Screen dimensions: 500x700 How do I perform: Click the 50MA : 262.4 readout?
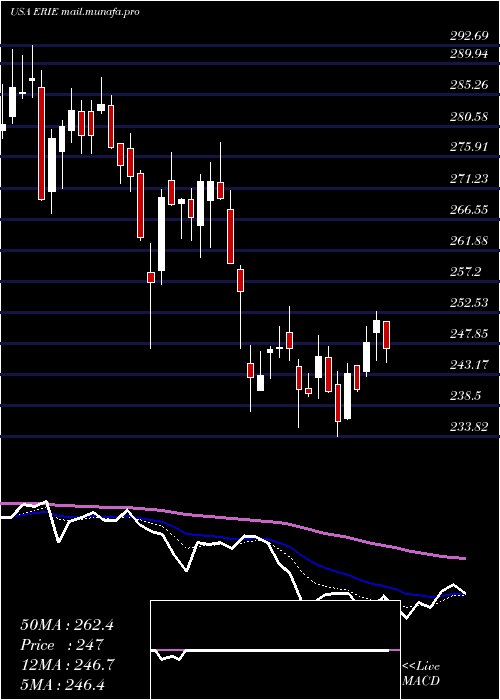click(x=67, y=625)
